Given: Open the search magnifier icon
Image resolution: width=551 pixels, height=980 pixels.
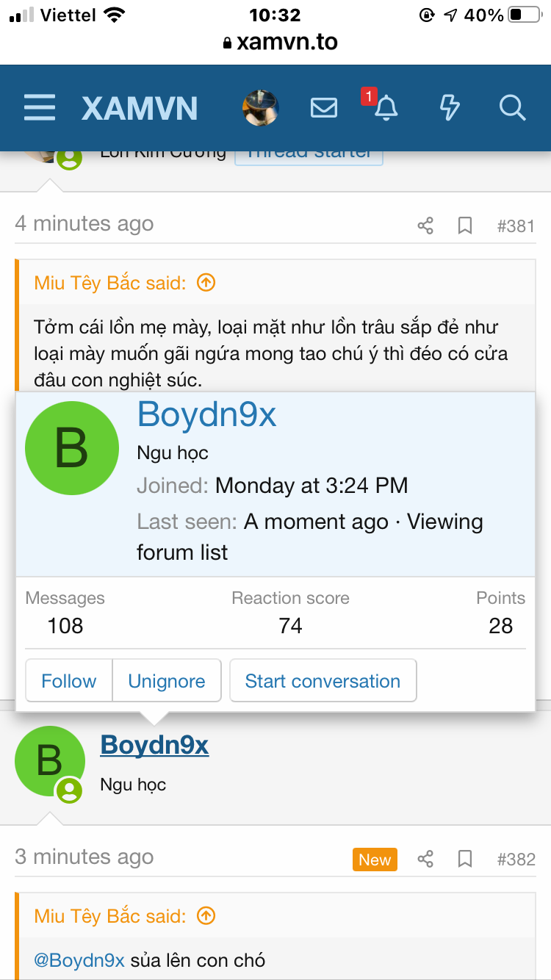Looking at the screenshot, I should [x=512, y=108].
